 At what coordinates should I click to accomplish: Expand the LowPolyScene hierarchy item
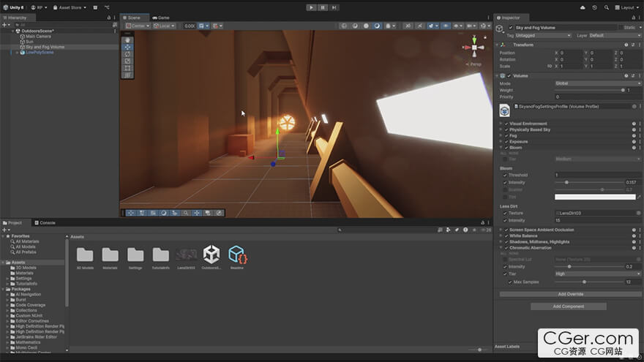[x=17, y=53]
